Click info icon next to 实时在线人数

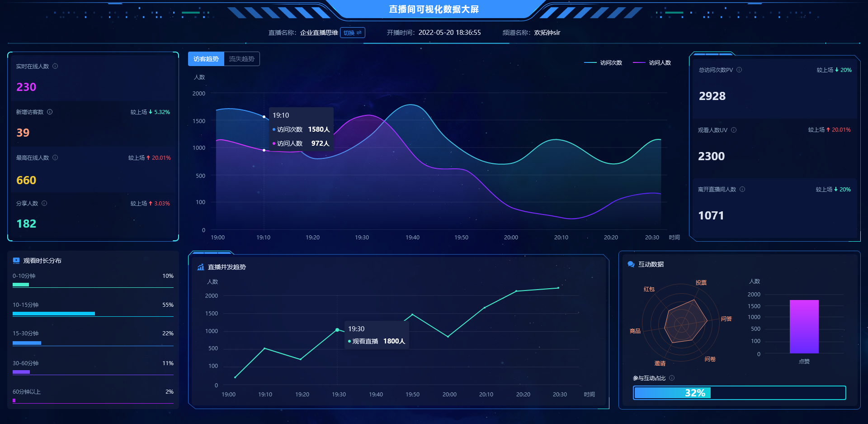click(55, 66)
